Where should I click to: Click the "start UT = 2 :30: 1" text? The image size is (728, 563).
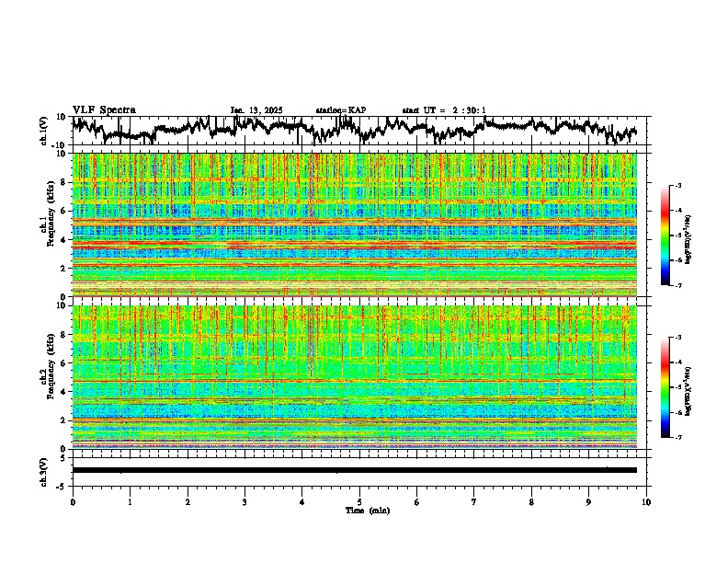444,110
